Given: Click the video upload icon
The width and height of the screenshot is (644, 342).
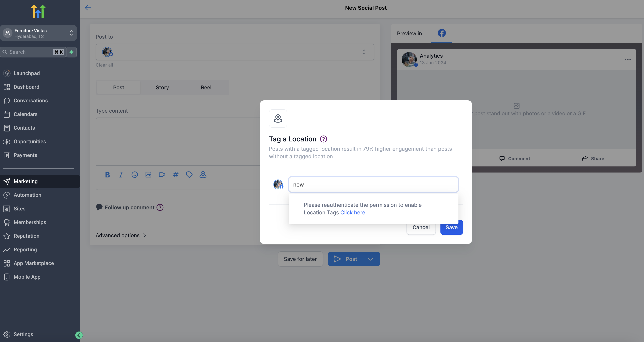Looking at the screenshot, I should [162, 174].
